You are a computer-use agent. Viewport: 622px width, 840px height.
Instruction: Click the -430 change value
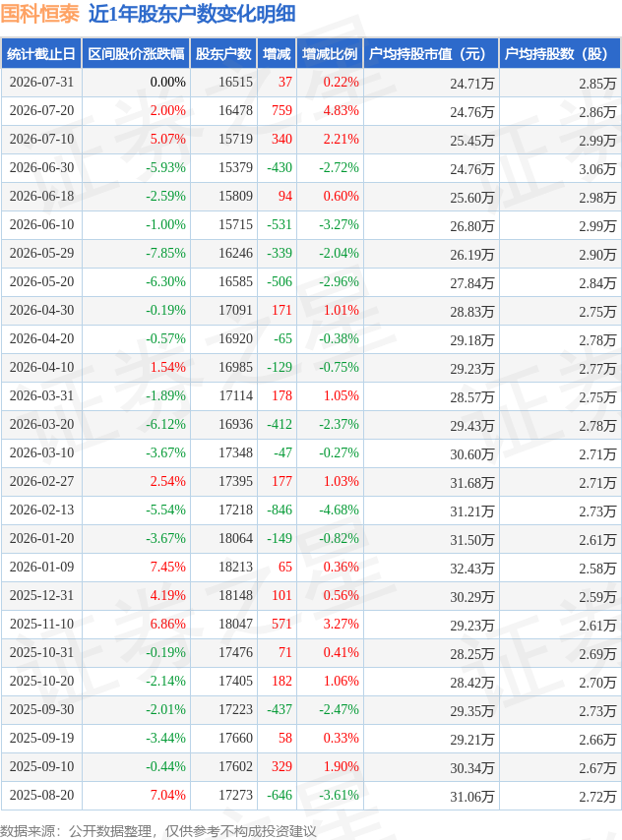click(280, 167)
